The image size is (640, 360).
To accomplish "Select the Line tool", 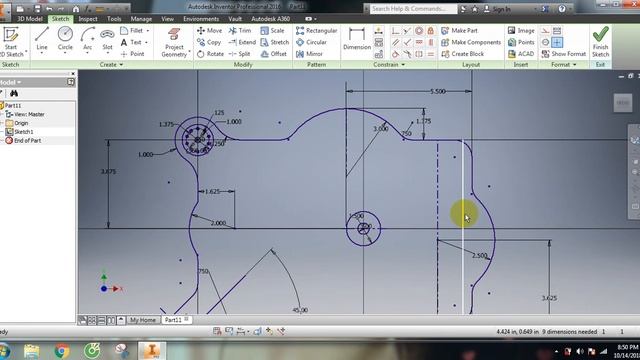I will (x=42, y=39).
